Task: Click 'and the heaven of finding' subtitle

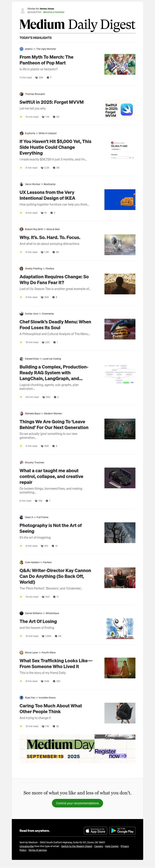Action: pos(37,628)
